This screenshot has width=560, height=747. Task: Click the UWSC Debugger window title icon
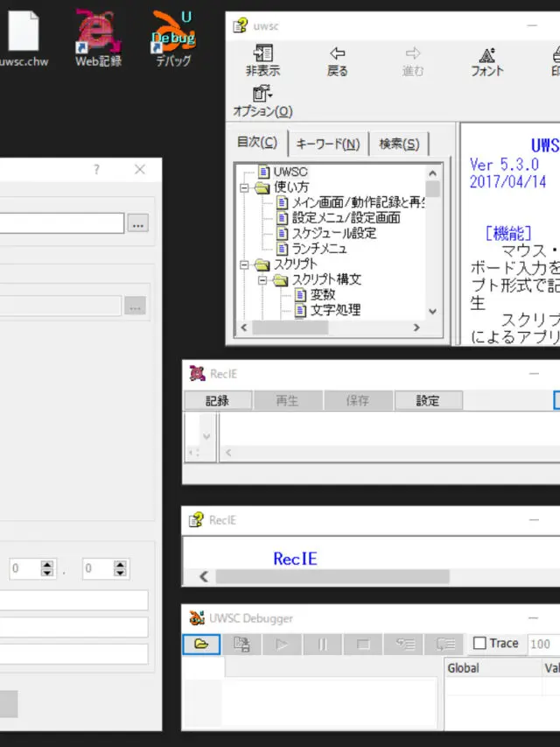(x=197, y=618)
